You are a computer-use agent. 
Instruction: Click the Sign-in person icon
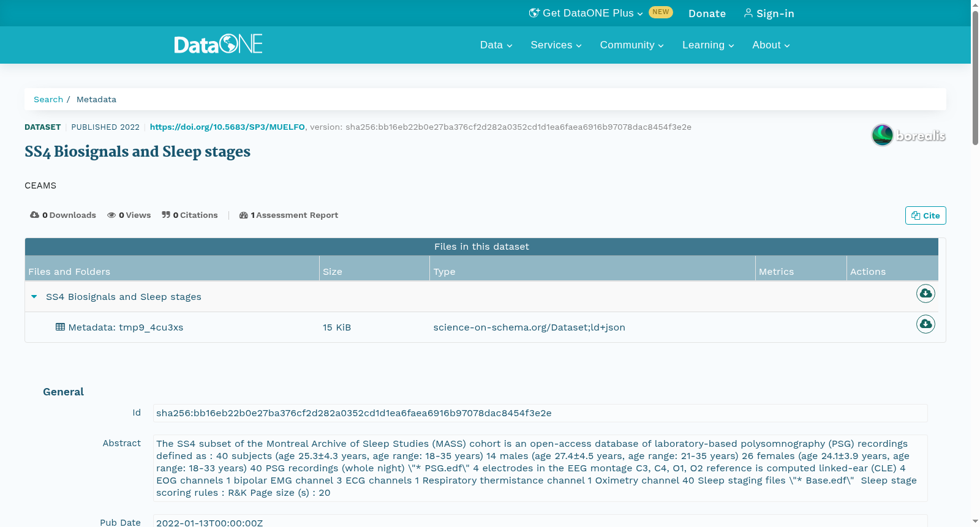(748, 13)
